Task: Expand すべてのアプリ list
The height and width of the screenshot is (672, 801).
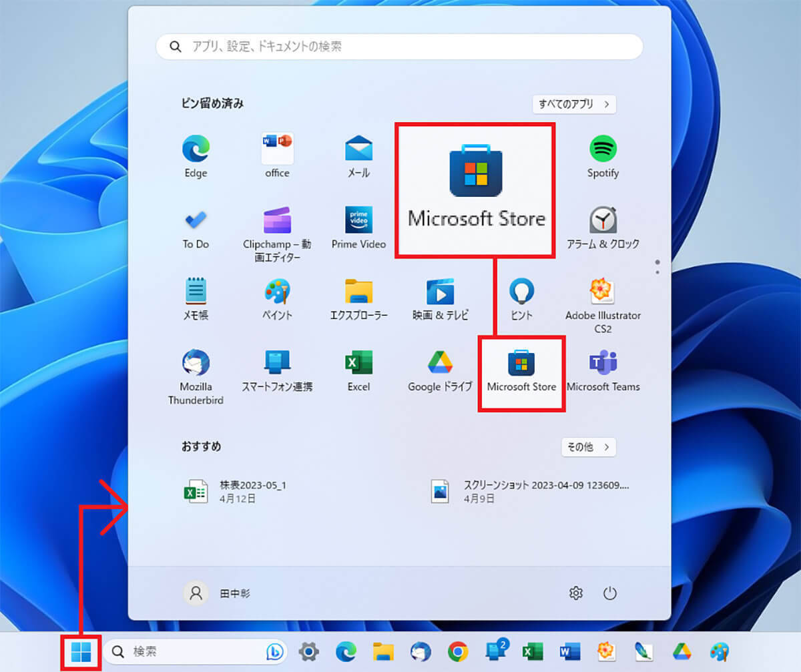Action: coord(574,104)
